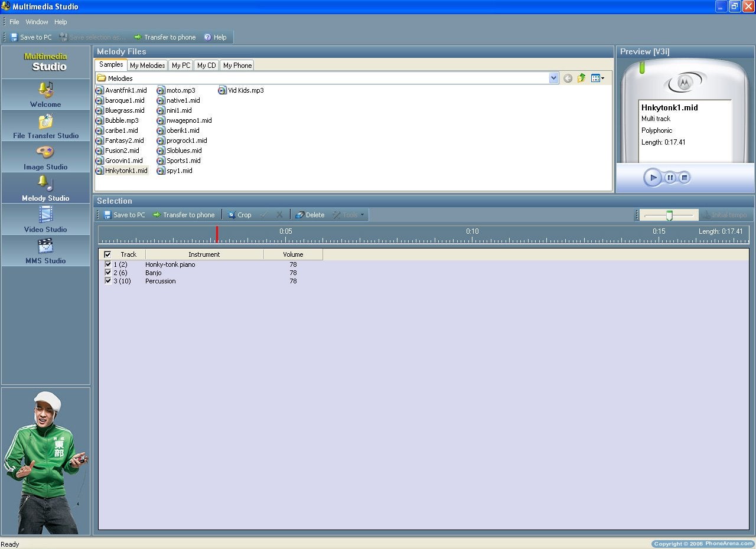Screen dimensions: 756x549
Task: Click Transfer to phone in top toolbar
Action: click(165, 37)
